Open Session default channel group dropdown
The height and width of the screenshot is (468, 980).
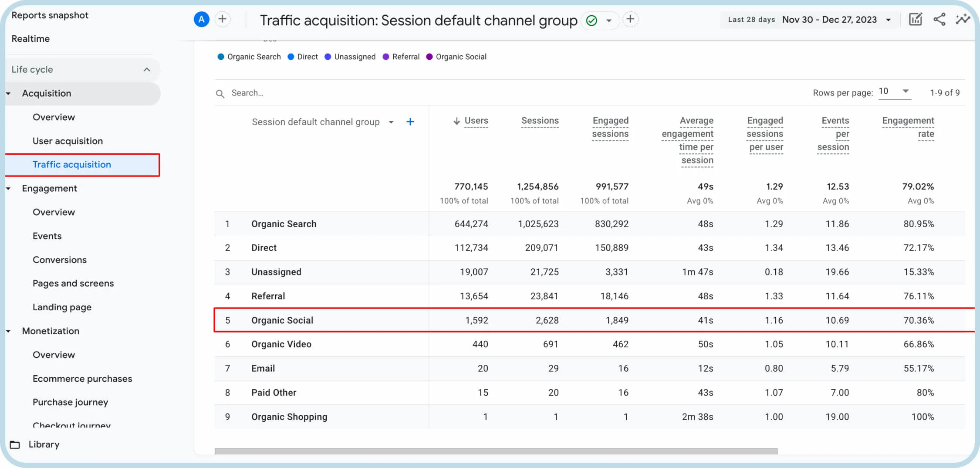point(391,122)
